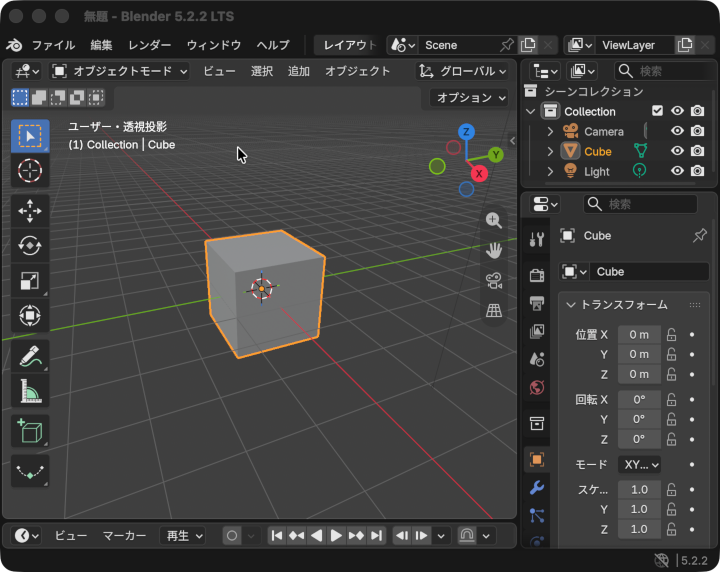
Task: Open the File menu
Action: pyautogui.click(x=53, y=45)
